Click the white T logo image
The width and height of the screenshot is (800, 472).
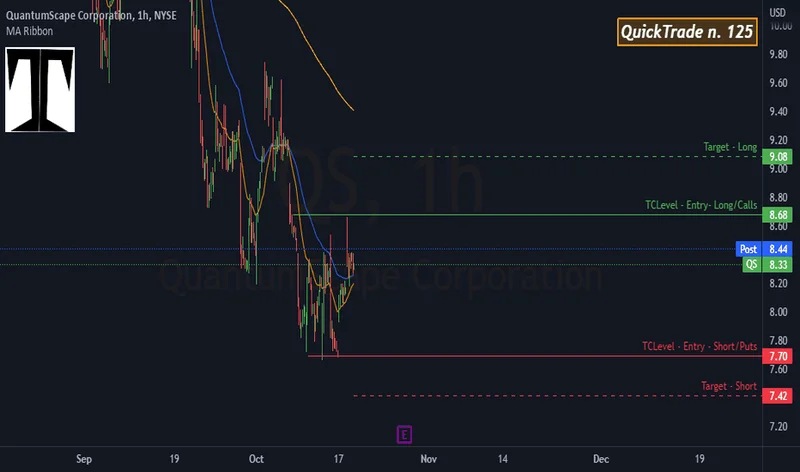[x=41, y=90]
